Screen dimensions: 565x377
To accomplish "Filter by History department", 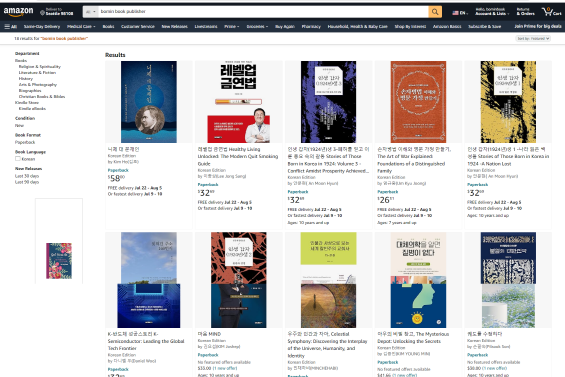I will click(26, 79).
